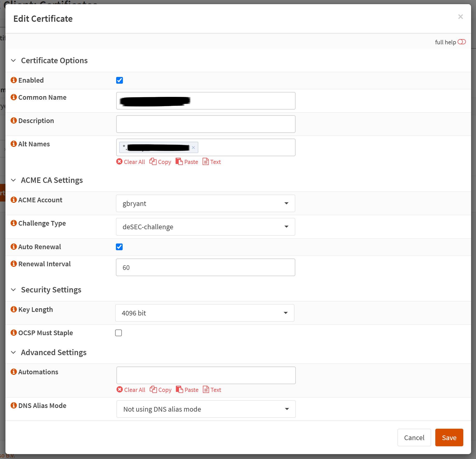Toggle the full help switch
Image resolution: width=476 pixels, height=459 pixels.
462,42
